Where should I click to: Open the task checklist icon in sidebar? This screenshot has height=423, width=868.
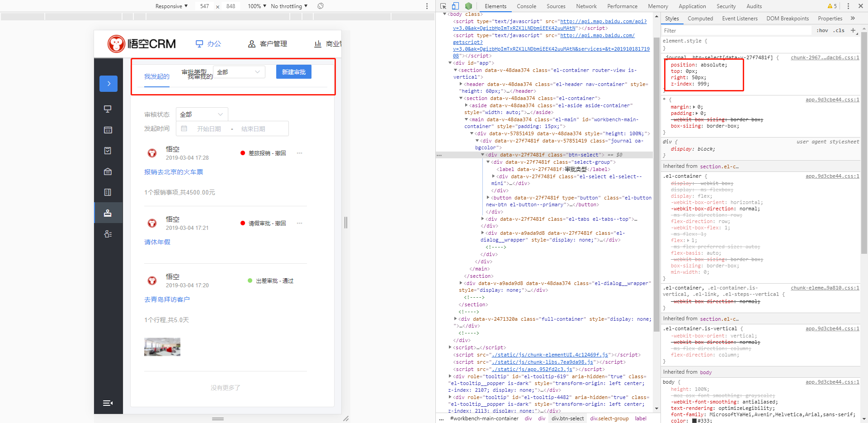tap(108, 151)
